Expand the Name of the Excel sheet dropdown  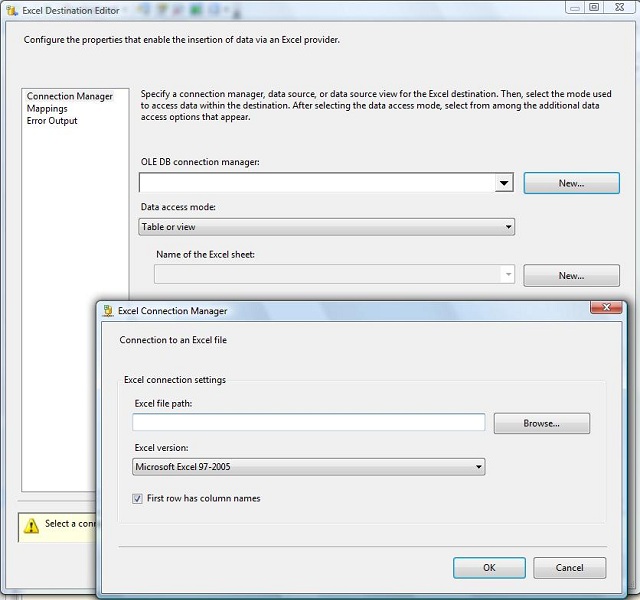pos(508,275)
